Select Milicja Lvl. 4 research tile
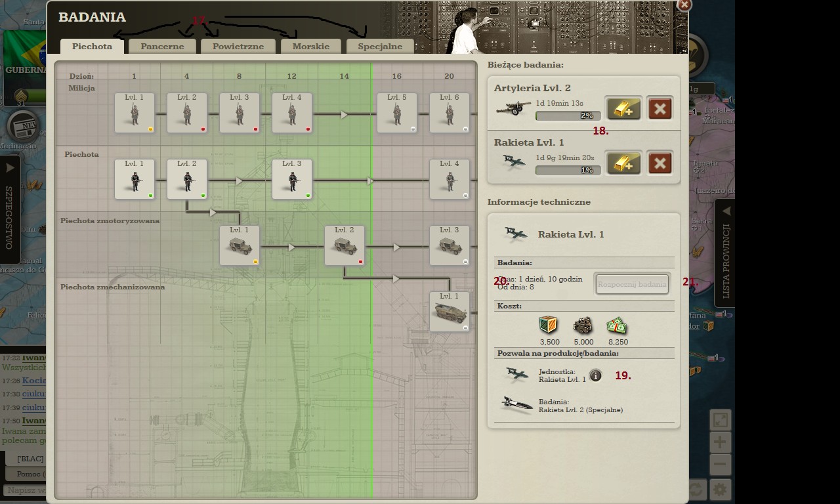 coord(292,113)
